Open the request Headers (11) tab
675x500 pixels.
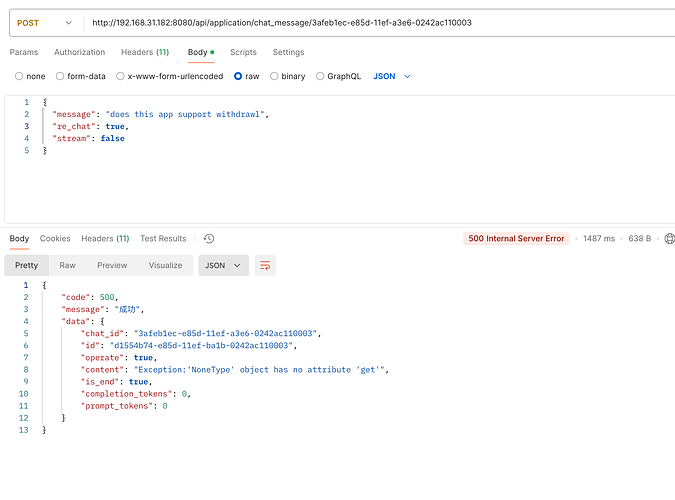(145, 52)
